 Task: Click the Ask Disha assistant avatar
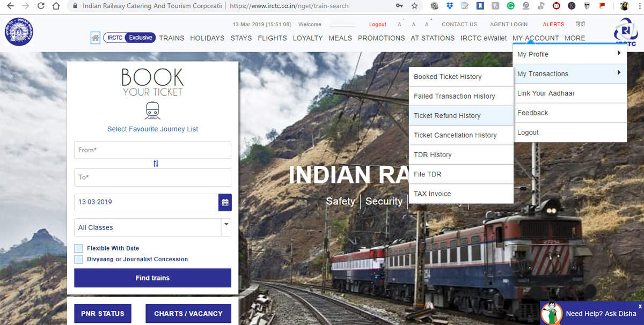pyautogui.click(x=552, y=314)
